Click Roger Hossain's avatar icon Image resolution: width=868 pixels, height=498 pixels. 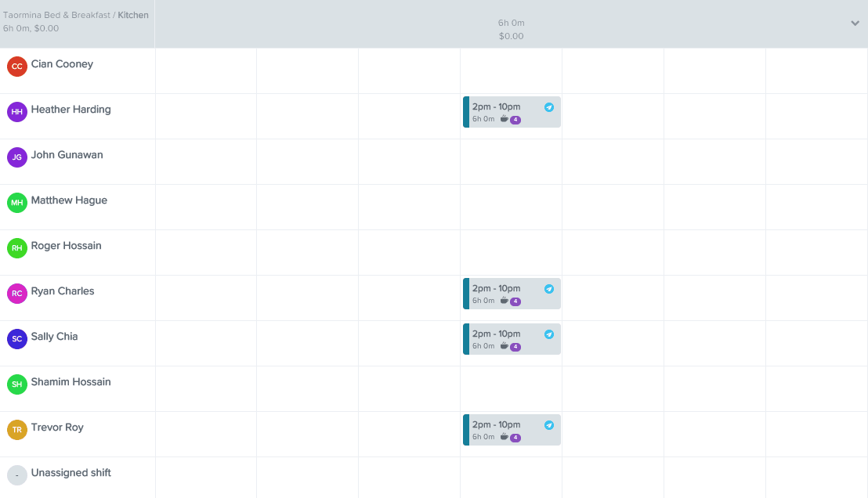pos(16,248)
